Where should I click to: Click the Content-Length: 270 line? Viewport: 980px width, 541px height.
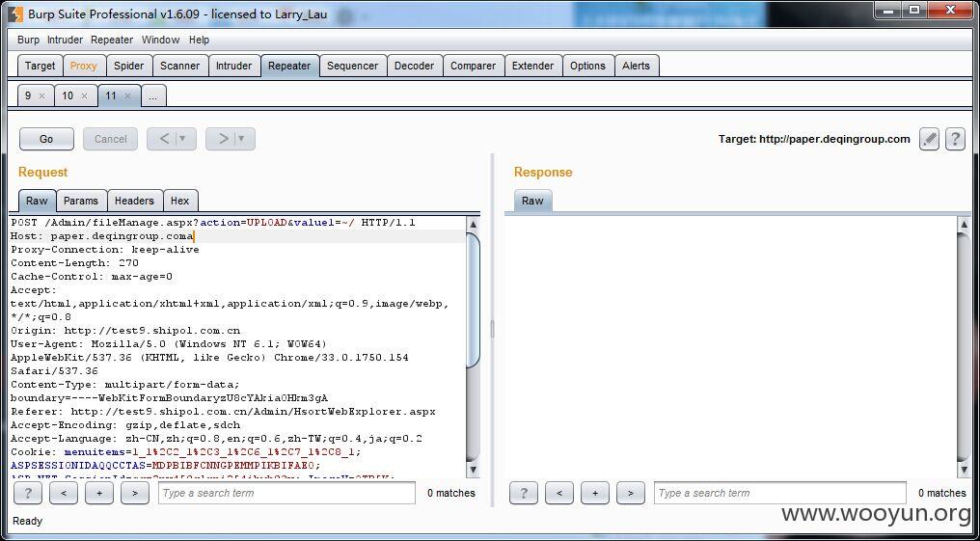pyautogui.click(x=74, y=263)
